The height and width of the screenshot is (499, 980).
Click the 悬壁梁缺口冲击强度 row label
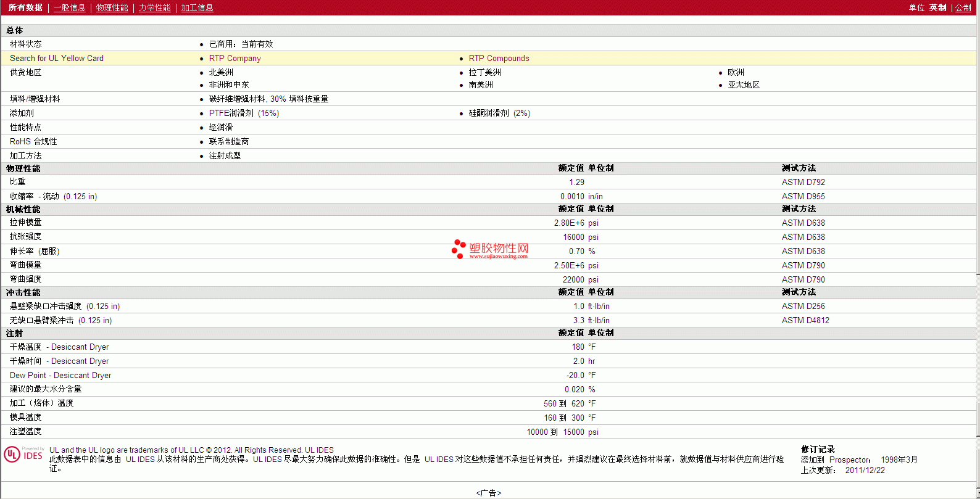tap(65, 306)
